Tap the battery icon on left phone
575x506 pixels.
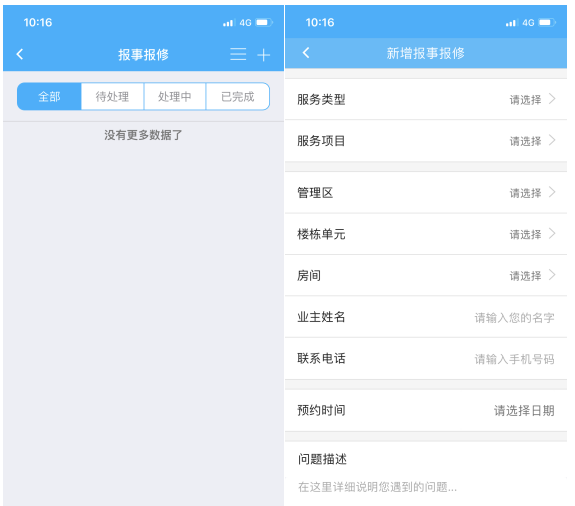pyautogui.click(x=264, y=23)
